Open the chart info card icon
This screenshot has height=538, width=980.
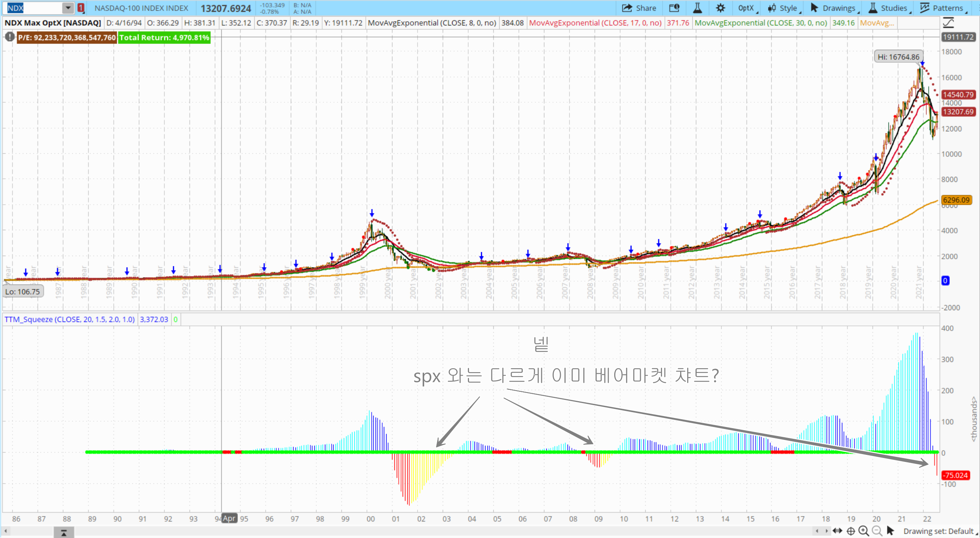tap(674, 8)
